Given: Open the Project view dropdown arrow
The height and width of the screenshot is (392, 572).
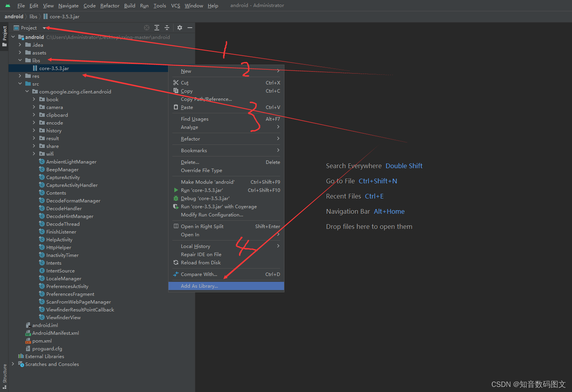Looking at the screenshot, I should tap(44, 28).
